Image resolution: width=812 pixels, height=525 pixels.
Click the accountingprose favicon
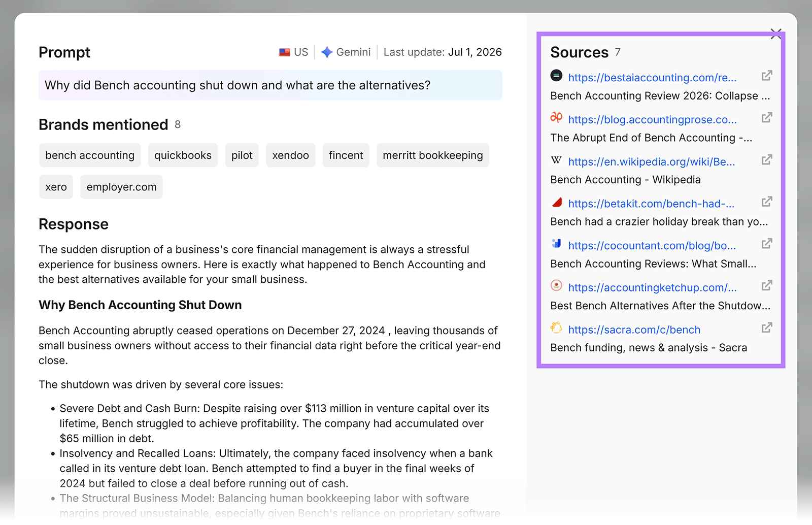coord(556,117)
